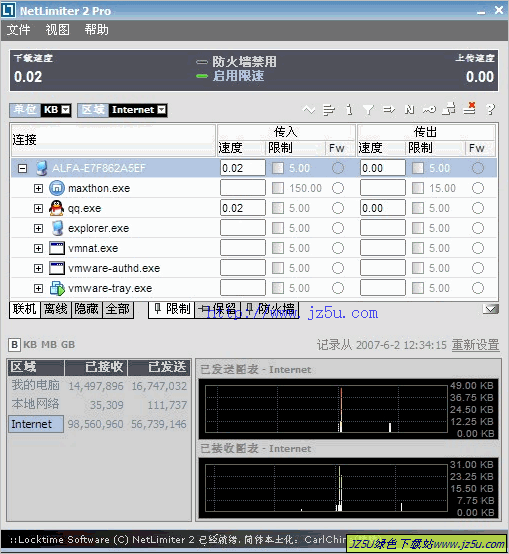The width and height of the screenshot is (509, 554).
Task: Click the incoming limit value 150.00 for maxthon.exe
Action: pyautogui.click(x=305, y=188)
